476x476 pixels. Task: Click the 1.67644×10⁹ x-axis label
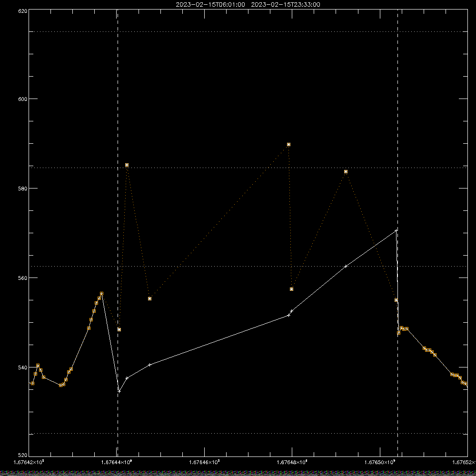[x=117, y=462]
